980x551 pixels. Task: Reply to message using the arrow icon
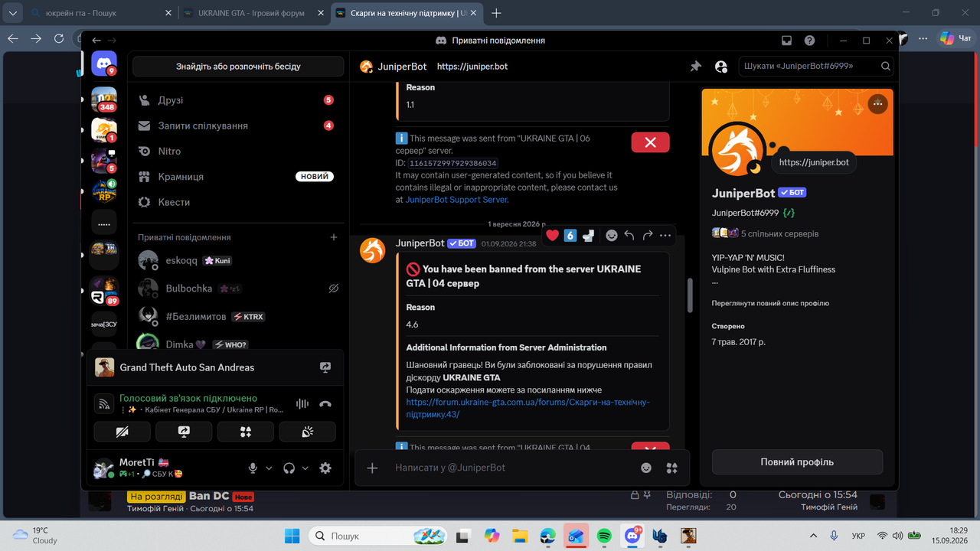pos(629,236)
